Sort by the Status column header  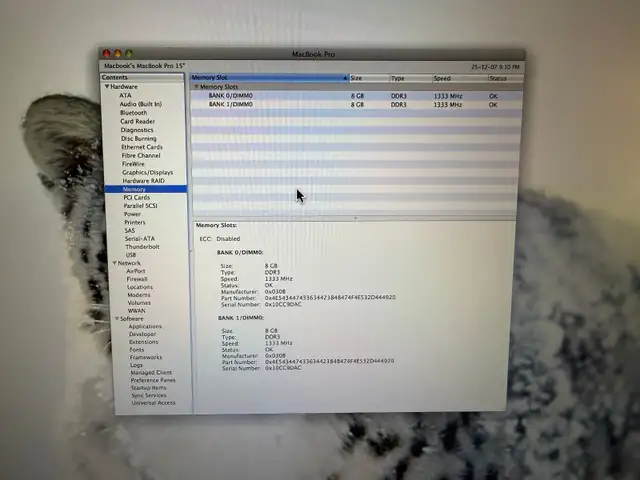pos(506,78)
